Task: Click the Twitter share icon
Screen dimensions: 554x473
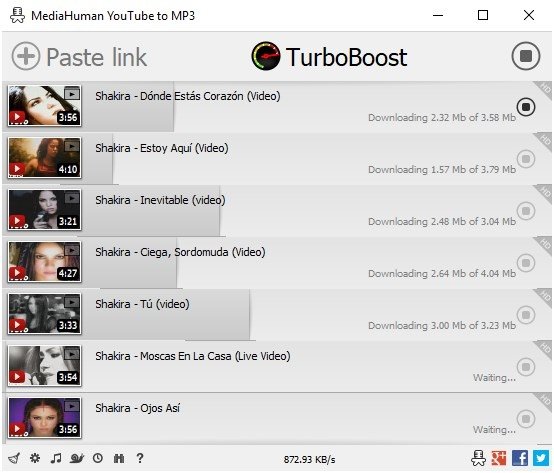Action: pos(541,458)
